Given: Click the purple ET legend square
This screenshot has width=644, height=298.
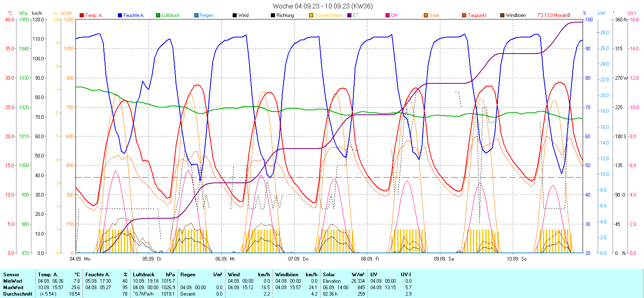Looking at the screenshot, I should (349, 15).
